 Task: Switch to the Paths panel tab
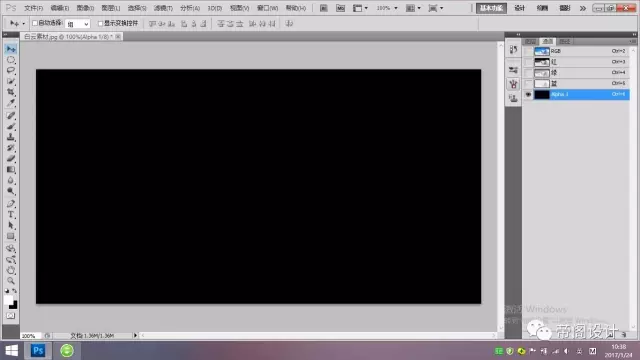[x=564, y=41]
